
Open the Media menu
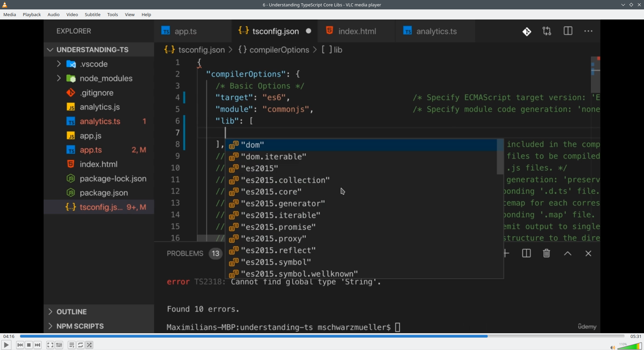[x=10, y=15]
